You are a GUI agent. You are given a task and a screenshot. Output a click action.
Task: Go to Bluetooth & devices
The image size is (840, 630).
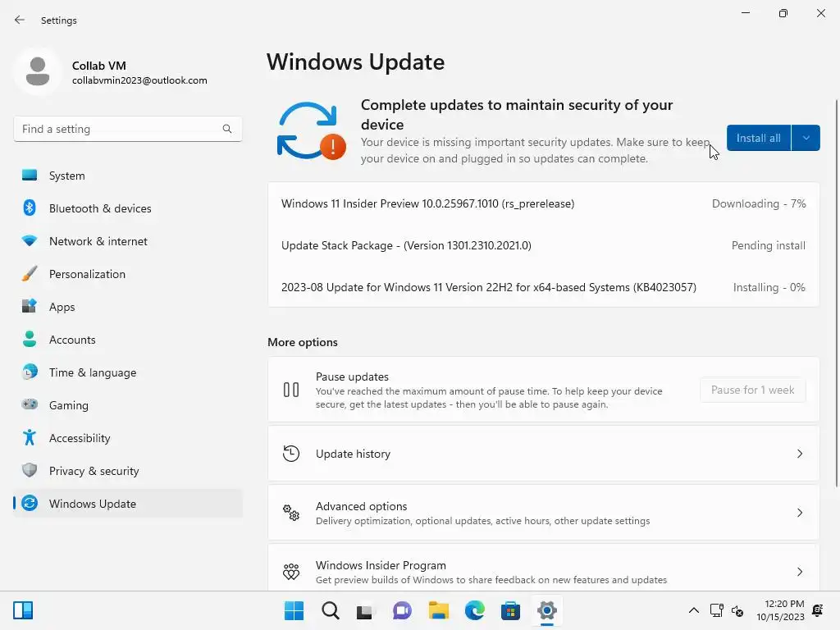click(127, 208)
